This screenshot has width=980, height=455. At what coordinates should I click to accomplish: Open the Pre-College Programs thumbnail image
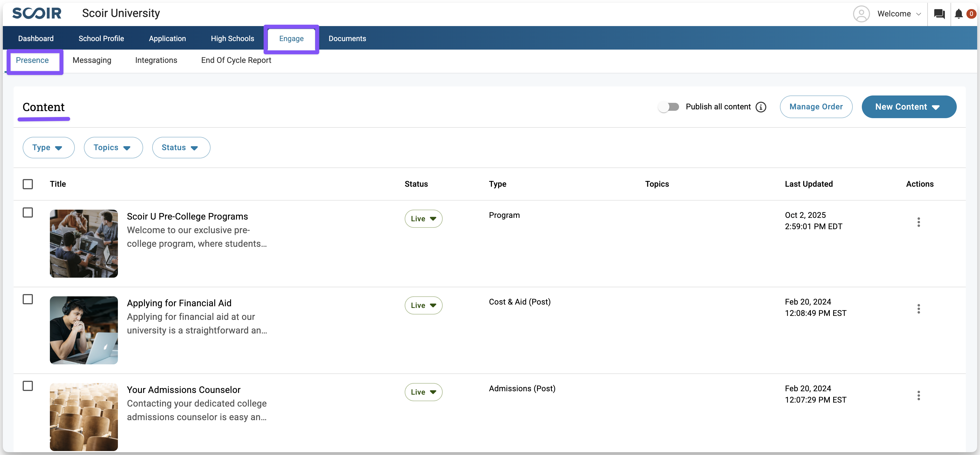pyautogui.click(x=84, y=243)
